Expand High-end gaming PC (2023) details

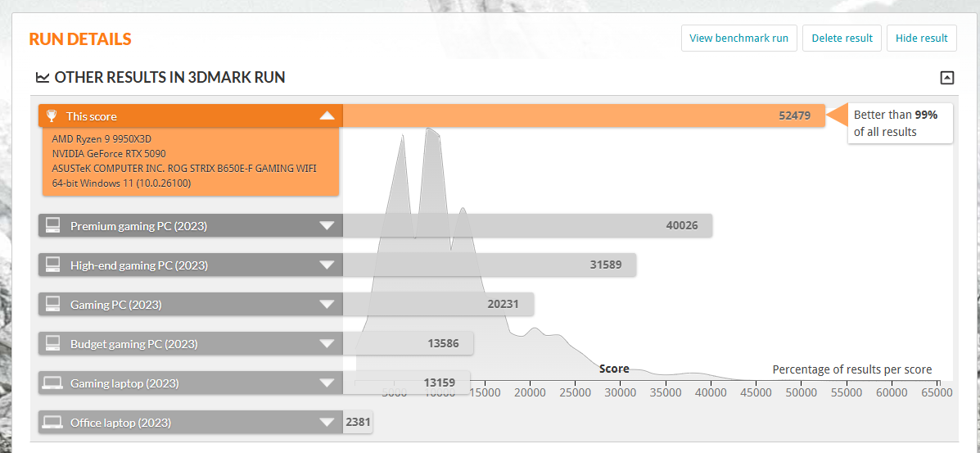pos(327,265)
